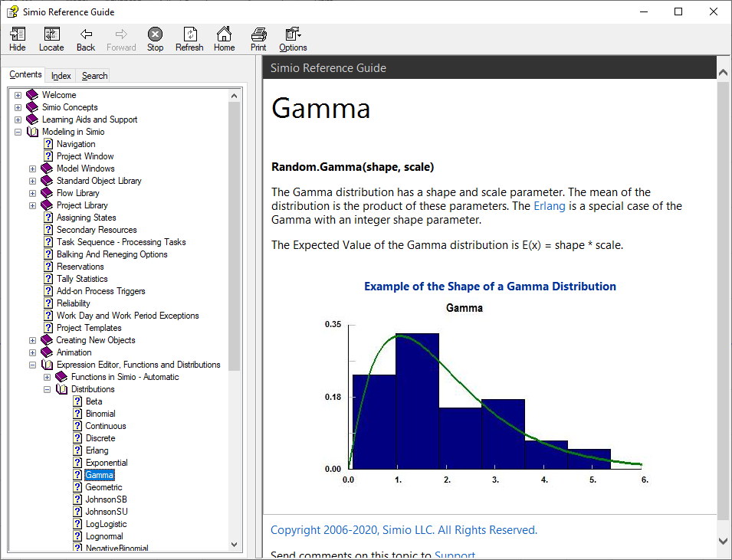Collapse the Distributions node
The image size is (732, 560).
pos(48,389)
